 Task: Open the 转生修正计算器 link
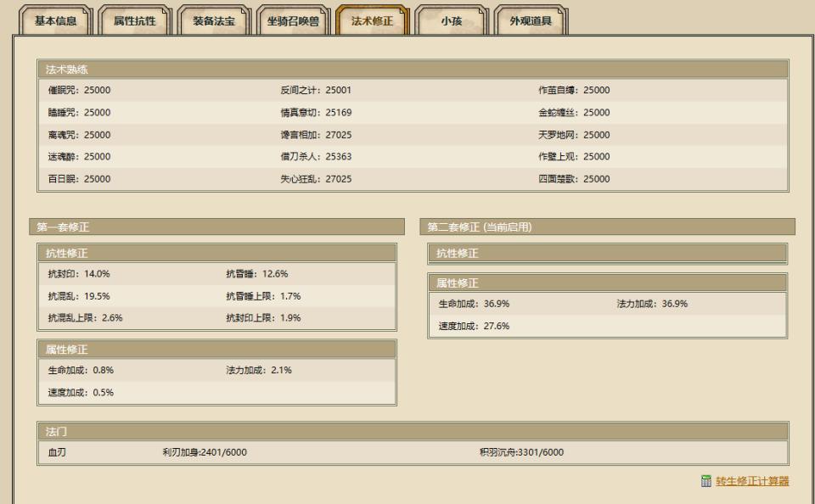tap(750, 480)
